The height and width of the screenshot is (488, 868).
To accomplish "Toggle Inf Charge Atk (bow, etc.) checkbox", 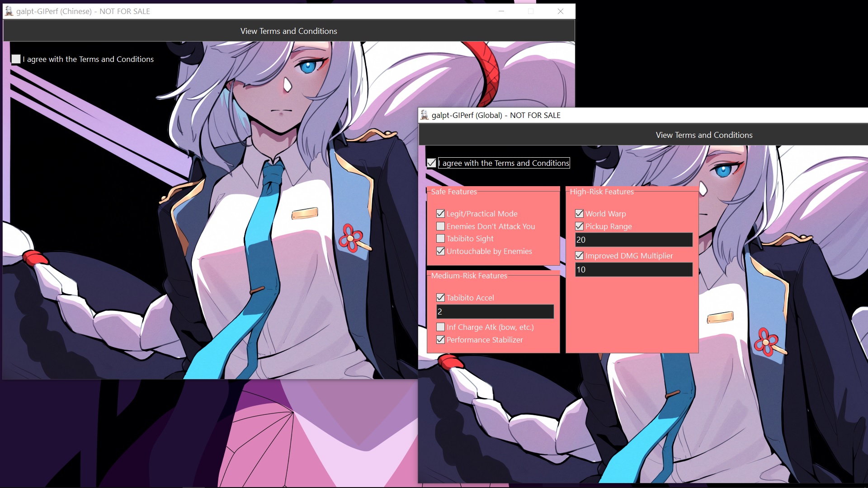I will pyautogui.click(x=441, y=327).
